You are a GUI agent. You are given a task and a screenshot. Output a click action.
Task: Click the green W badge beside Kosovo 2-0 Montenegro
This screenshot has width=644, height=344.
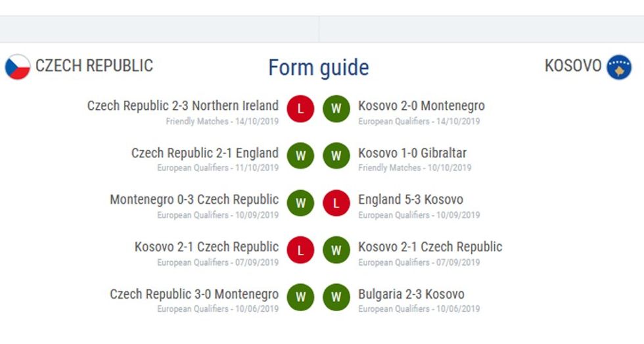pyautogui.click(x=336, y=109)
